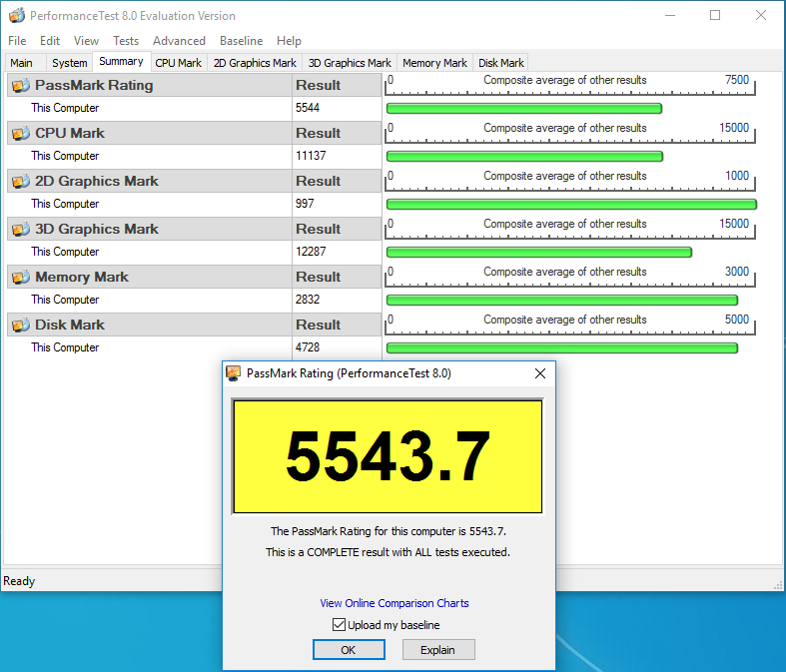786x672 pixels.
Task: Click the Memory Mark green result bar
Action: (x=562, y=301)
